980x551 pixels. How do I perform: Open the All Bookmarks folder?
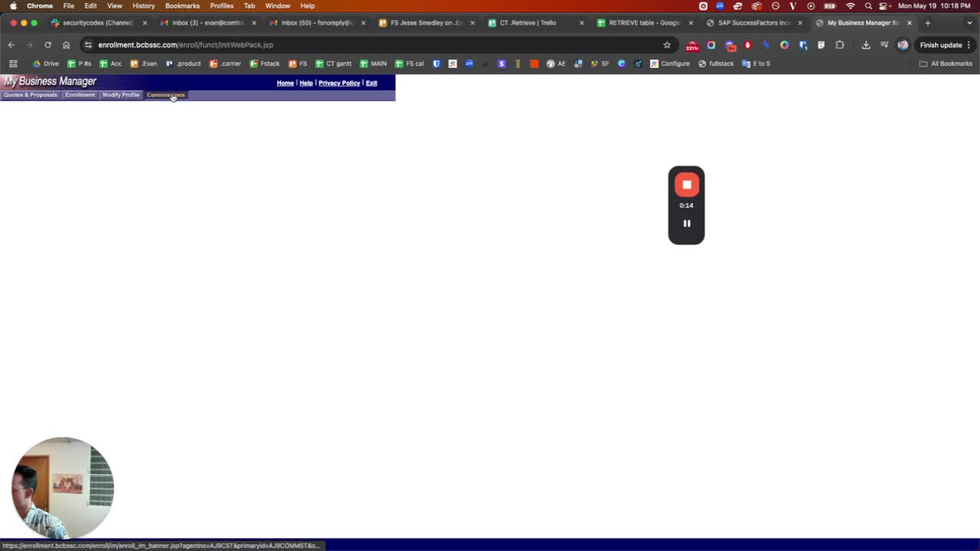[x=946, y=64]
